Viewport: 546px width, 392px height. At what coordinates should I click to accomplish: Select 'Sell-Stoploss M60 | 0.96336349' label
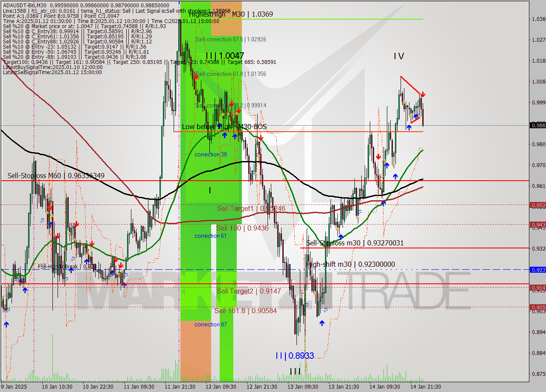pos(56,175)
